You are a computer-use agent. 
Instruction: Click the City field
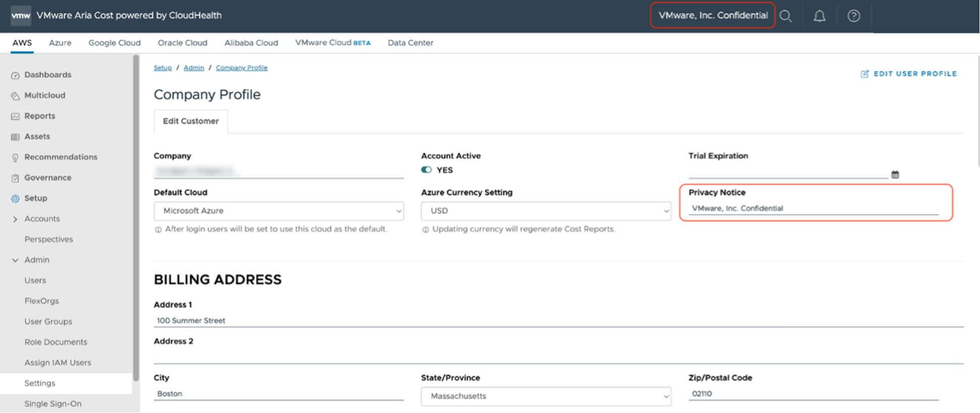pos(279,394)
